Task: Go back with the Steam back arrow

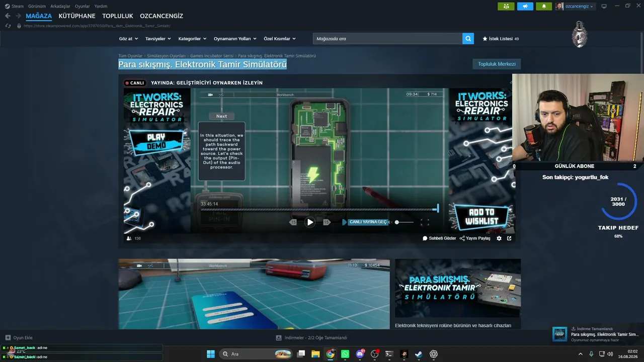Action: tap(8, 16)
